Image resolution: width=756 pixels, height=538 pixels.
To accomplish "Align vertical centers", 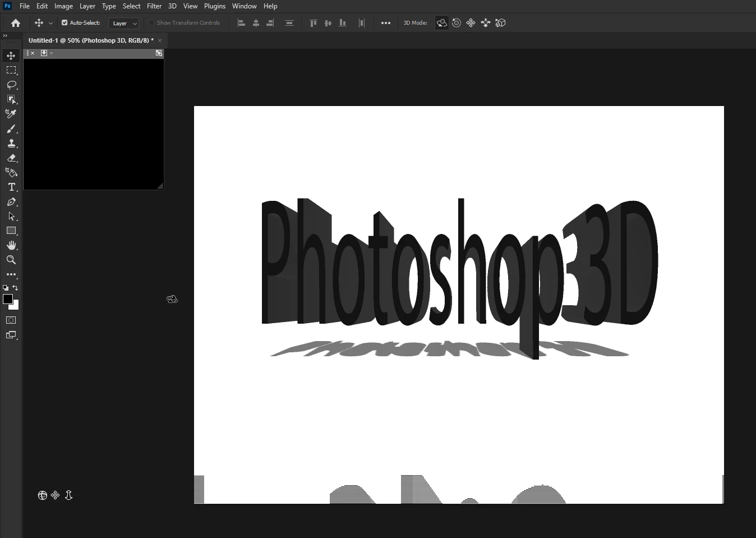I will point(328,23).
